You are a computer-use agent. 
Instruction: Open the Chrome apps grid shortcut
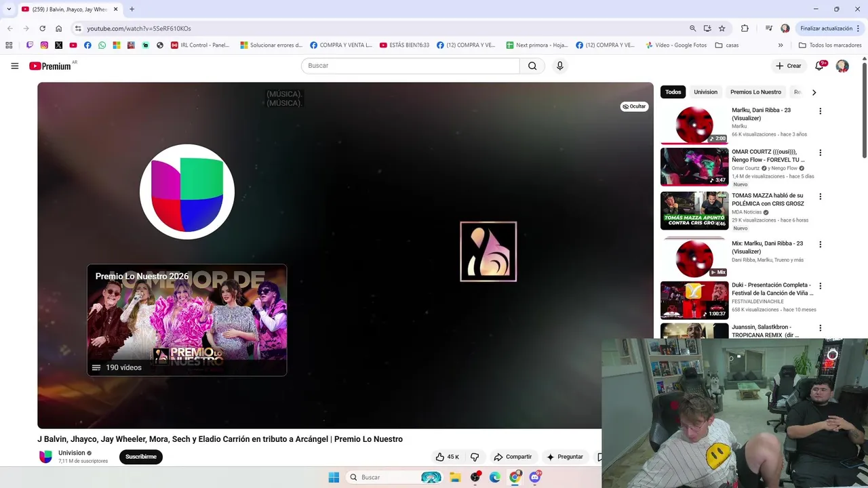pyautogui.click(x=9, y=45)
